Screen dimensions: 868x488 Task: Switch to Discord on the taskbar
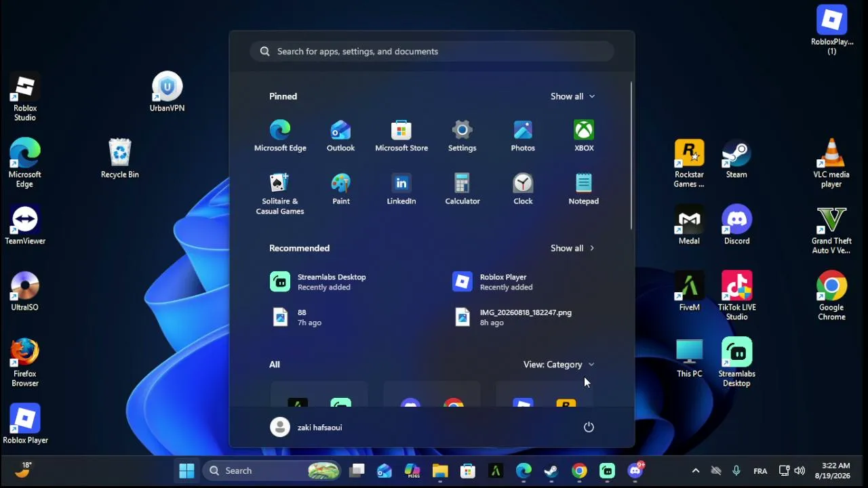[635, 470]
